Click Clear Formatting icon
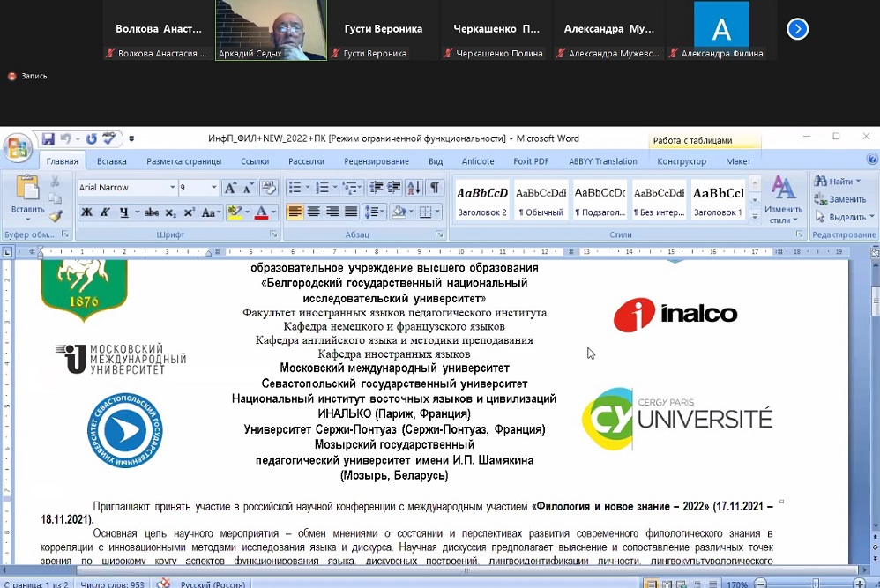Image resolution: width=880 pixels, height=588 pixels. click(270, 188)
